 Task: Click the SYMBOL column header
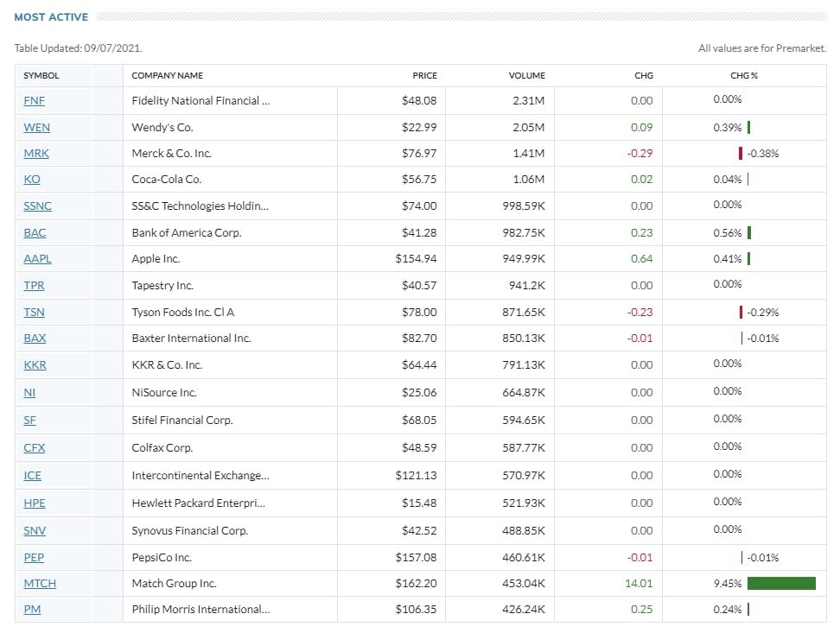(41, 75)
